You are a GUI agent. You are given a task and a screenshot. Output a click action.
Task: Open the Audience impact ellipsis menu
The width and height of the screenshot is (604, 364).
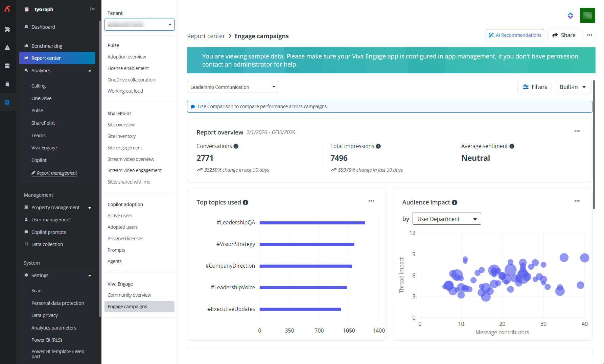577,201
